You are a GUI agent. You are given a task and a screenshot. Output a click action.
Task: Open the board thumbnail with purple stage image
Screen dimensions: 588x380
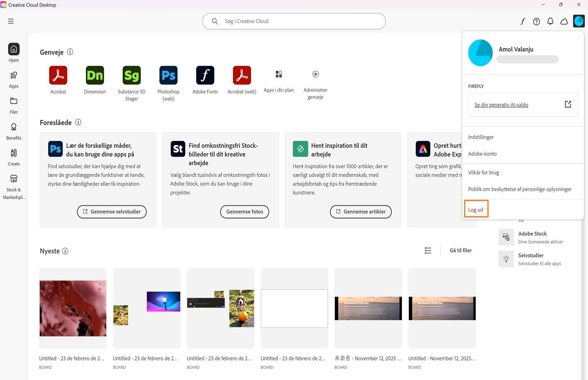coord(147,308)
